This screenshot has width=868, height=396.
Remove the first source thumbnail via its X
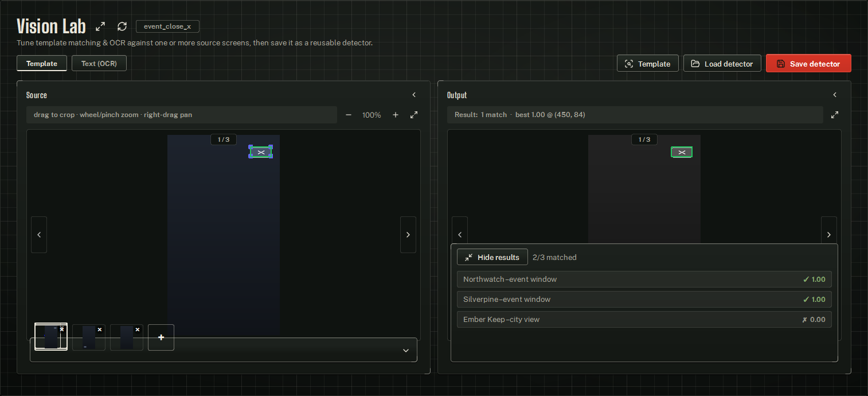tap(62, 329)
